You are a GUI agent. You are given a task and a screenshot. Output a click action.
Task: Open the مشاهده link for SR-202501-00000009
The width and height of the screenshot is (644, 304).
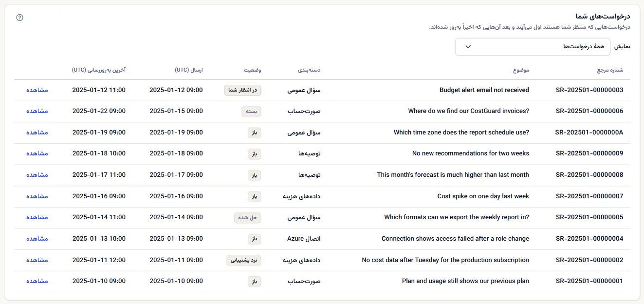[x=37, y=153]
